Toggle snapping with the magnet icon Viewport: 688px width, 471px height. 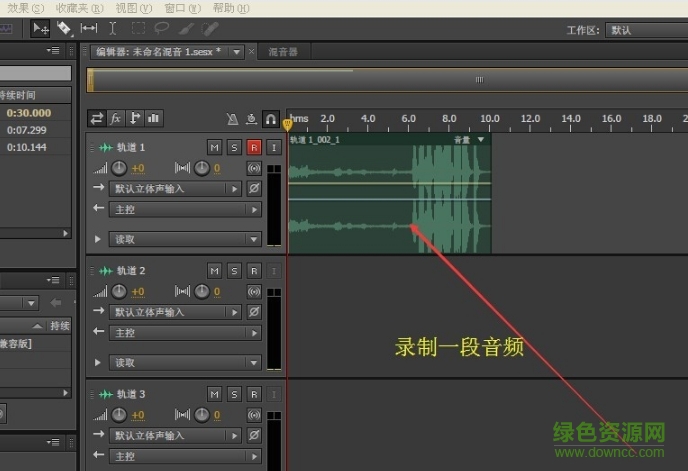point(271,118)
